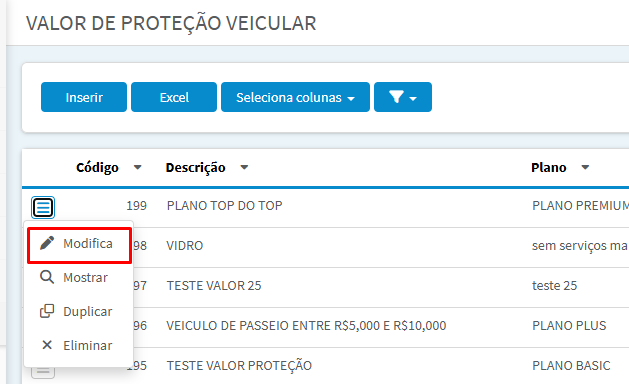Select the PLANO TOP DO TOP row
The height and width of the screenshot is (384, 629).
tap(325, 207)
